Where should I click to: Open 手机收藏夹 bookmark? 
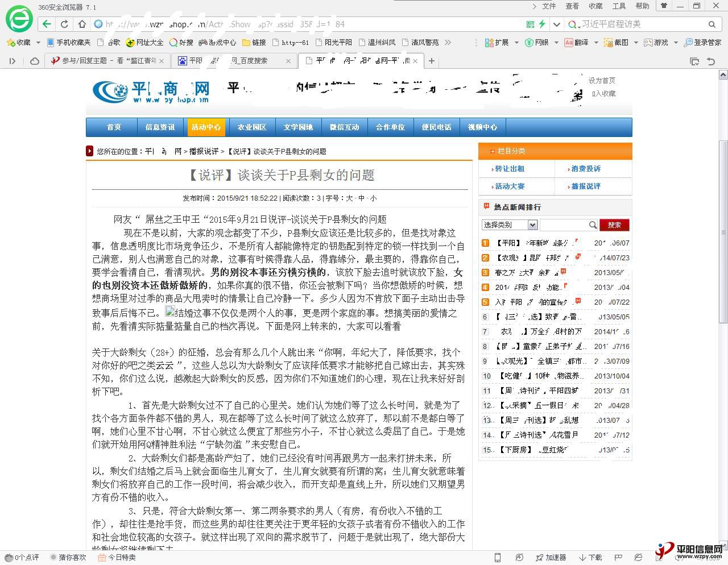68,42
